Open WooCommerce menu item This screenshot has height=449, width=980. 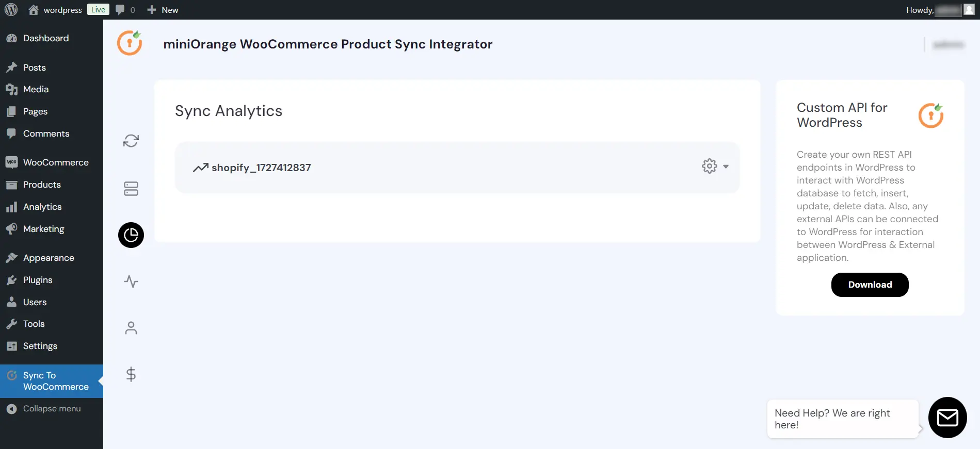click(x=52, y=162)
